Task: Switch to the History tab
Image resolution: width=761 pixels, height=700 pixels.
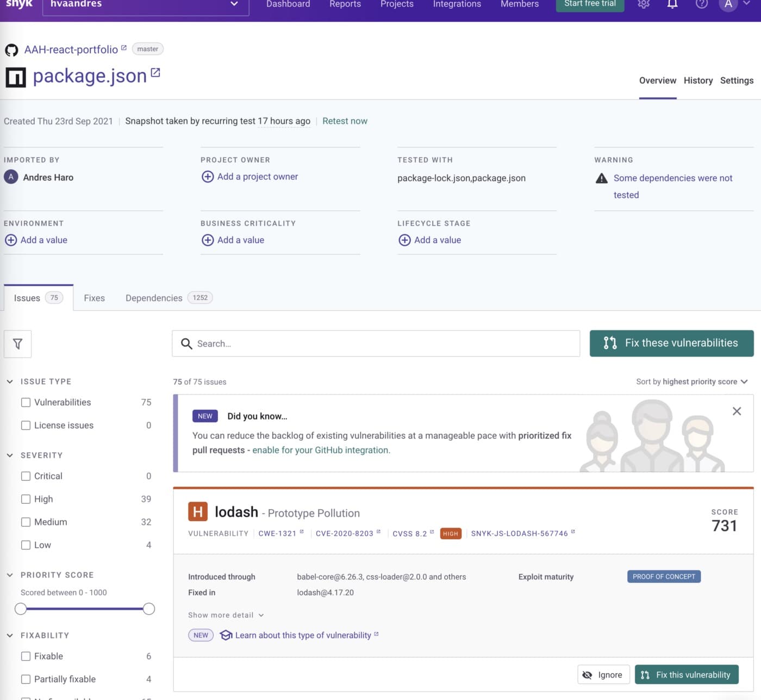Action: pyautogui.click(x=698, y=80)
